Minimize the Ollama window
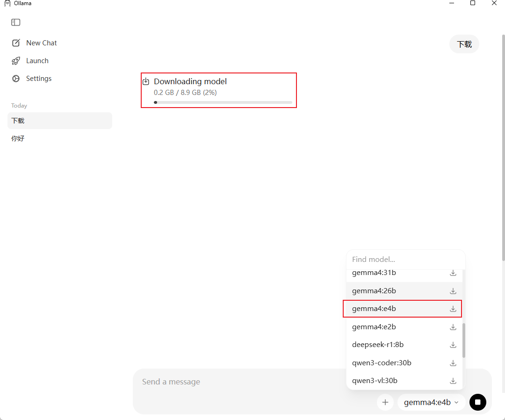This screenshot has height=420, width=505. [x=452, y=3]
